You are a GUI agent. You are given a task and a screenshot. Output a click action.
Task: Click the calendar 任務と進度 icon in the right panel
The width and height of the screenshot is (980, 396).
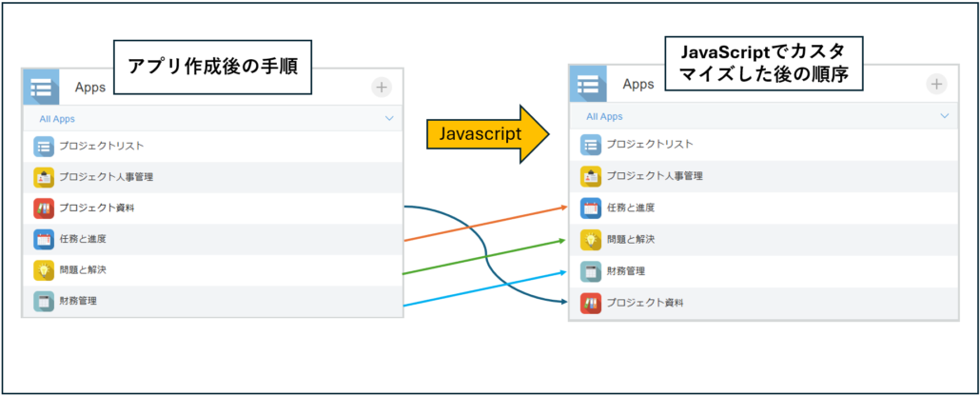point(591,208)
